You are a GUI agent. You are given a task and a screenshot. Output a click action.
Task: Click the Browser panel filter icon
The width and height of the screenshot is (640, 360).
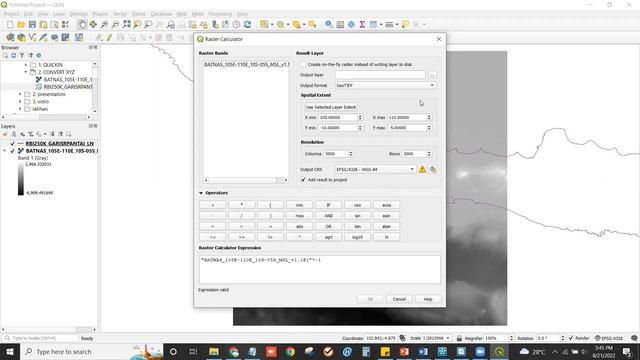[22, 55]
